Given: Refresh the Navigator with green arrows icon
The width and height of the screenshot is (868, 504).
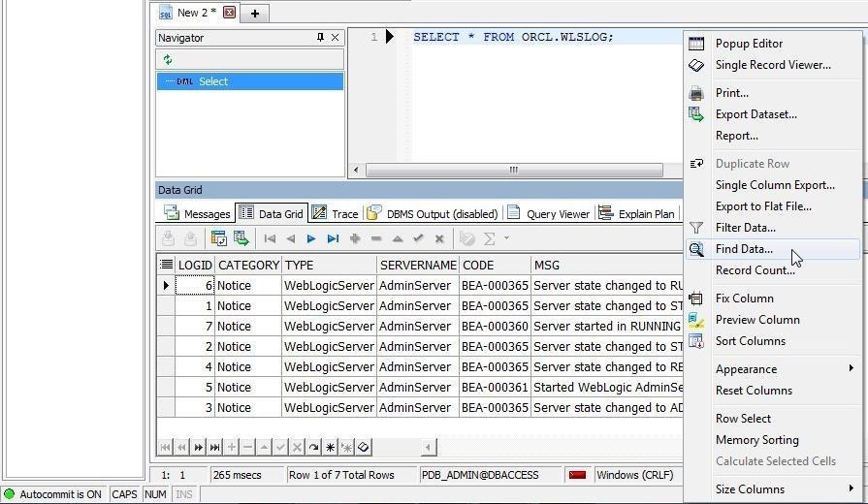Looking at the screenshot, I should click(168, 60).
